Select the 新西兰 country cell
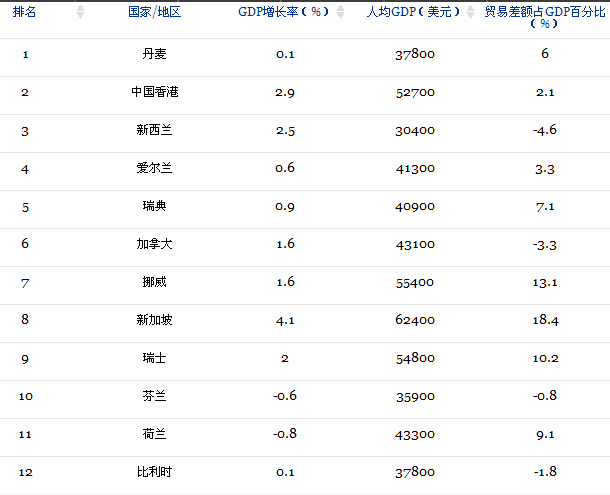This screenshot has height=495, width=610. [x=154, y=130]
